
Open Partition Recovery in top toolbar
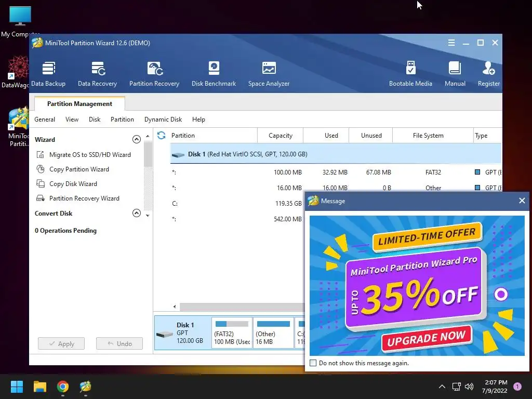154,74
